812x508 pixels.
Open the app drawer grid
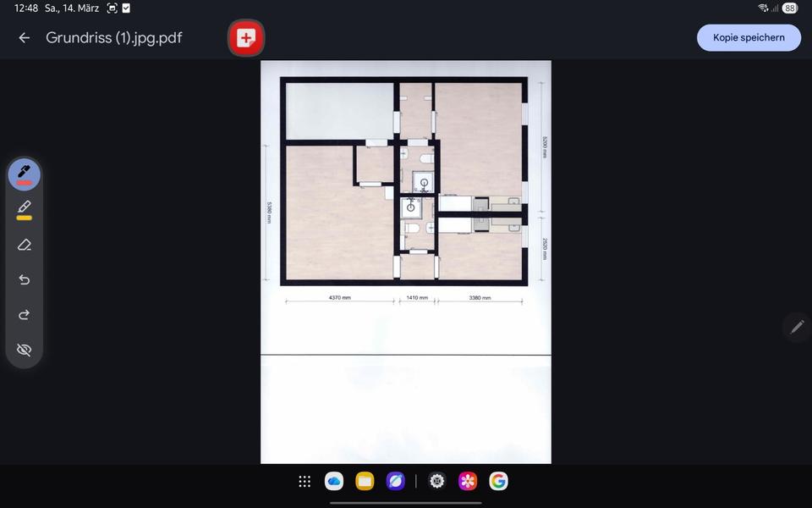(304, 481)
